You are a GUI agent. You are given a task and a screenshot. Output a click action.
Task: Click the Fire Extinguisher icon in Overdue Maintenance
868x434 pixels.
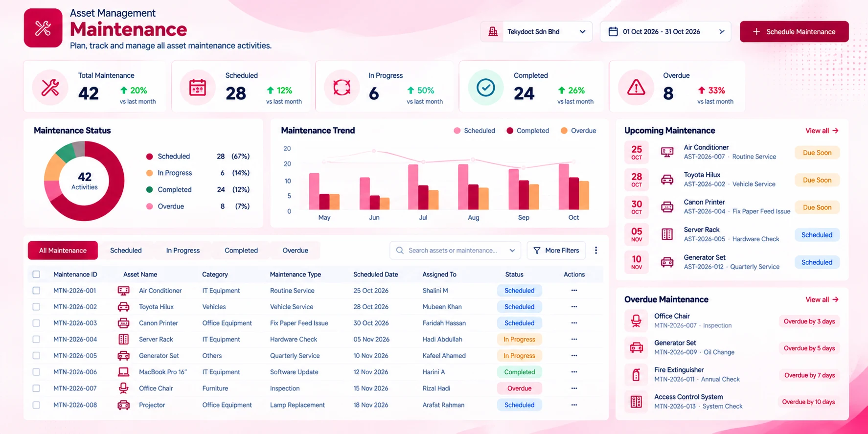tap(636, 375)
